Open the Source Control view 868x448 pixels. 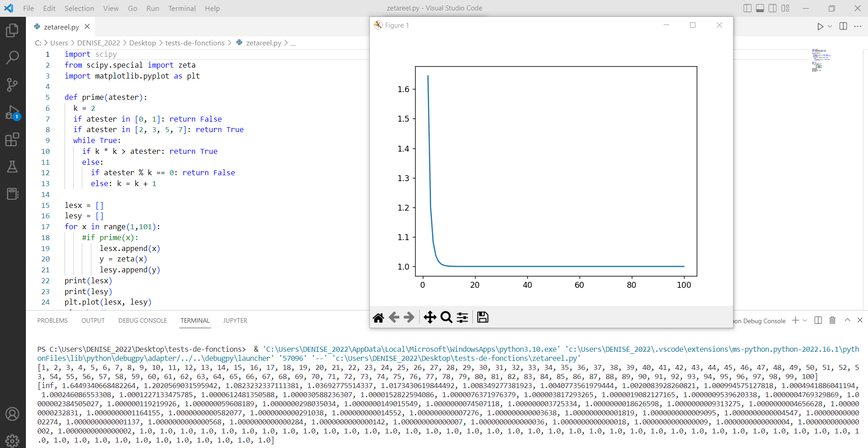point(12,84)
